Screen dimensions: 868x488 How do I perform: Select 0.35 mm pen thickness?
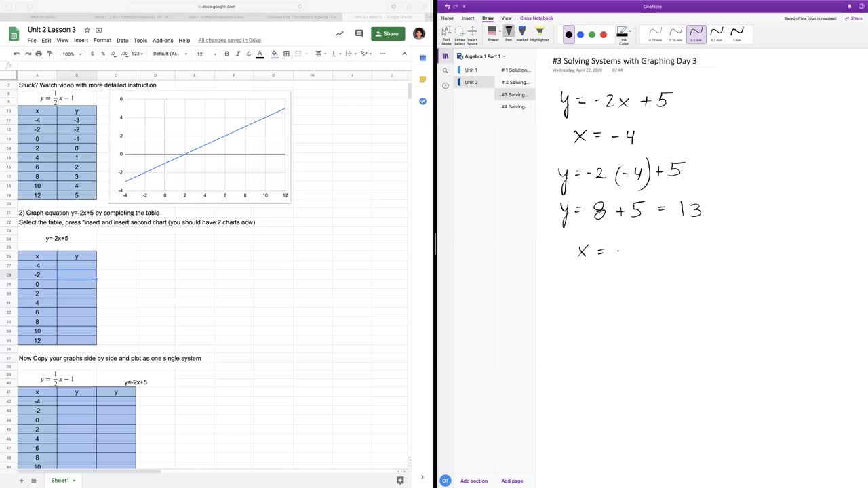[676, 35]
